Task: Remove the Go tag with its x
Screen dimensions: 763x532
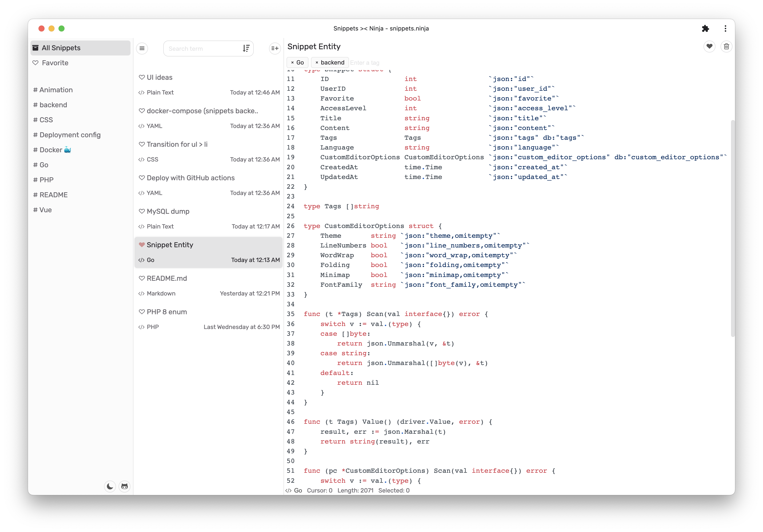Action: point(292,62)
